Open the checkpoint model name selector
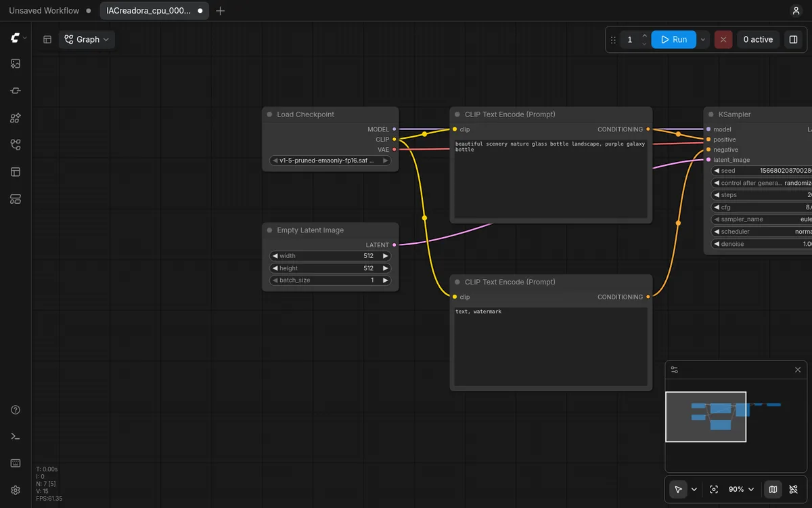Image resolution: width=812 pixels, height=508 pixels. point(330,161)
